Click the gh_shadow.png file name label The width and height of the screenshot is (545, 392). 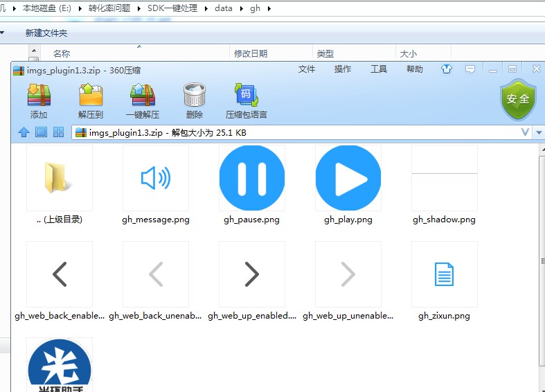coord(444,220)
